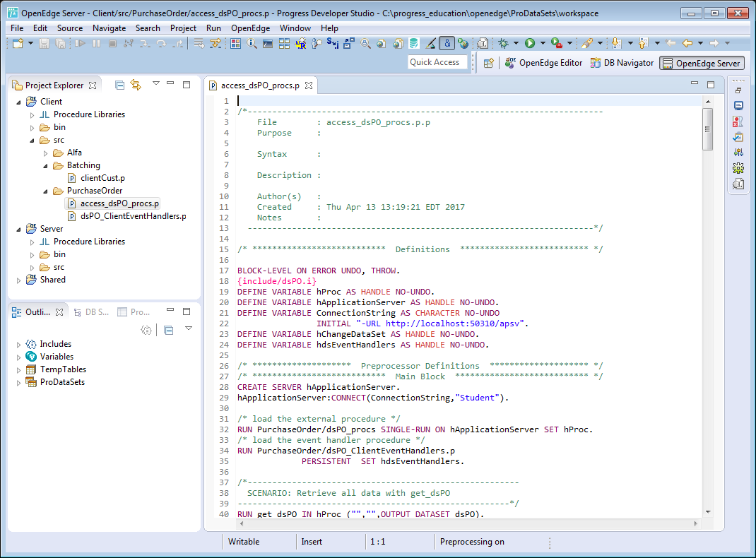This screenshot has height=558, width=756.
Task: Click the Save toolbar icon
Action: pos(44,43)
